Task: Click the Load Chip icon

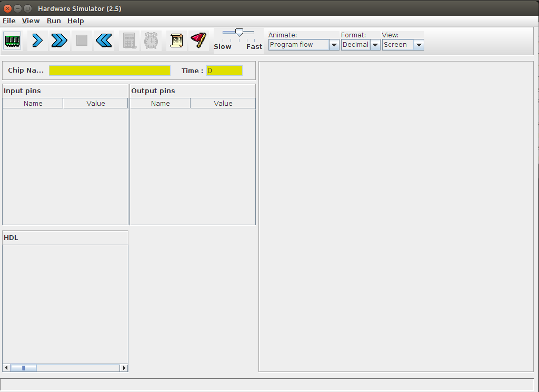Action: [12, 41]
